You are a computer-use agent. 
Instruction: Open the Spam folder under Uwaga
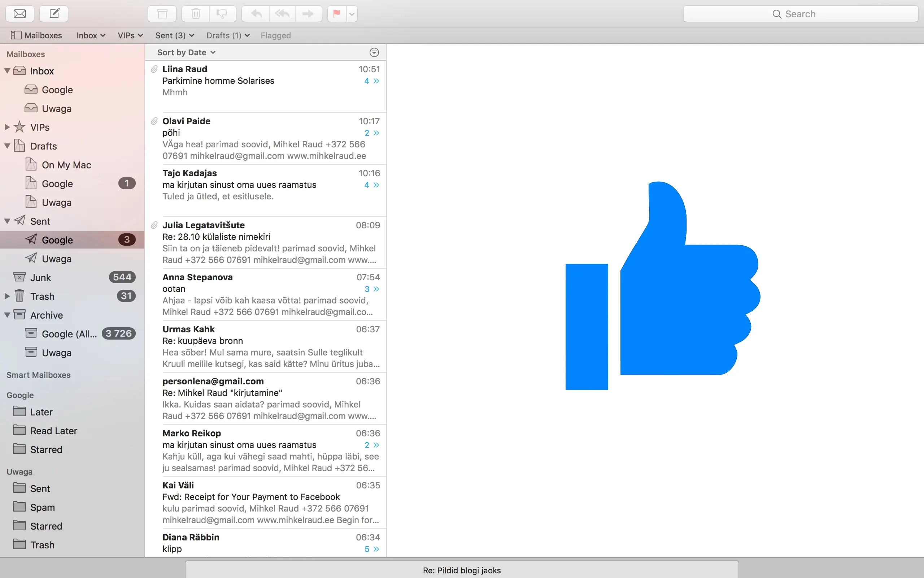point(72,507)
